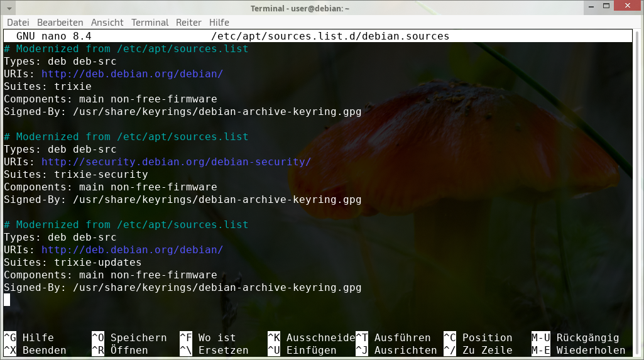This screenshot has width=644, height=360.
Task: Open the Ansicht menu
Action: tap(107, 22)
